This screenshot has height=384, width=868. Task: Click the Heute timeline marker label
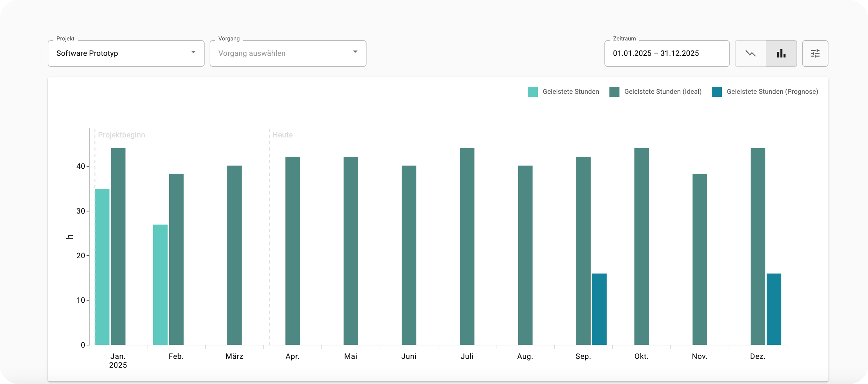282,135
